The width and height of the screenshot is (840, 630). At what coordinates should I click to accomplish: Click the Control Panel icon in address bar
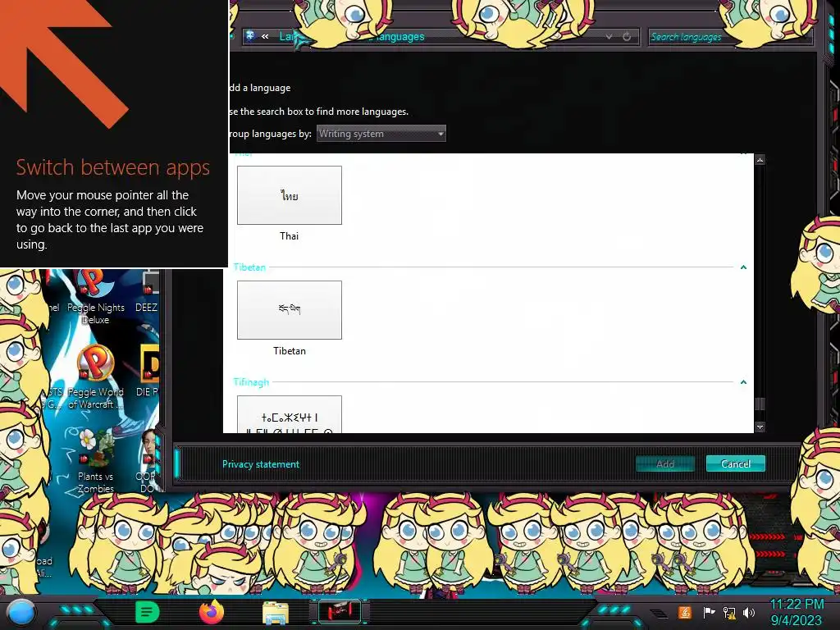pos(250,36)
